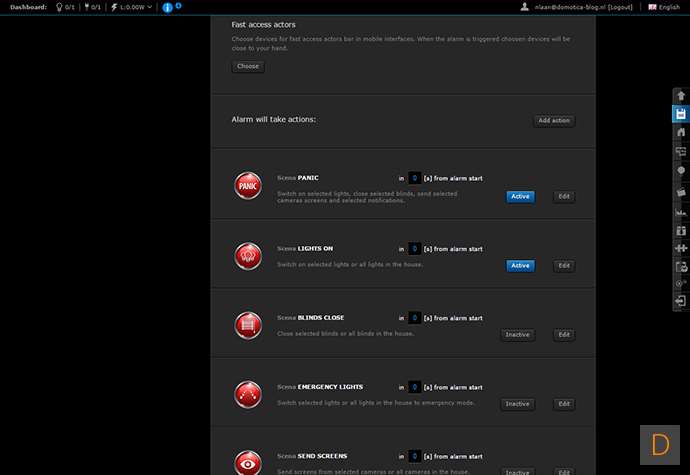Toggle the Inactive button for BLINDS CLOSE
This screenshot has height=475, width=690.
(x=518, y=335)
